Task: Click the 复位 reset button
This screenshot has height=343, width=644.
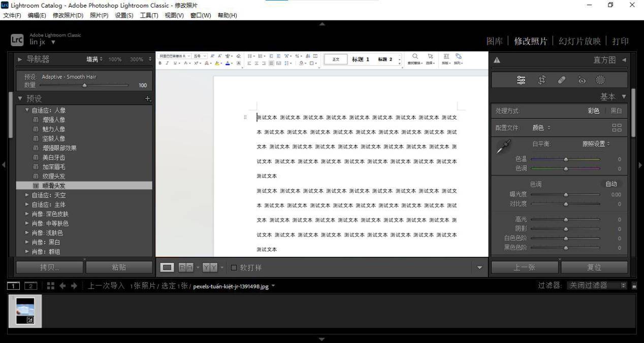Action: click(594, 267)
